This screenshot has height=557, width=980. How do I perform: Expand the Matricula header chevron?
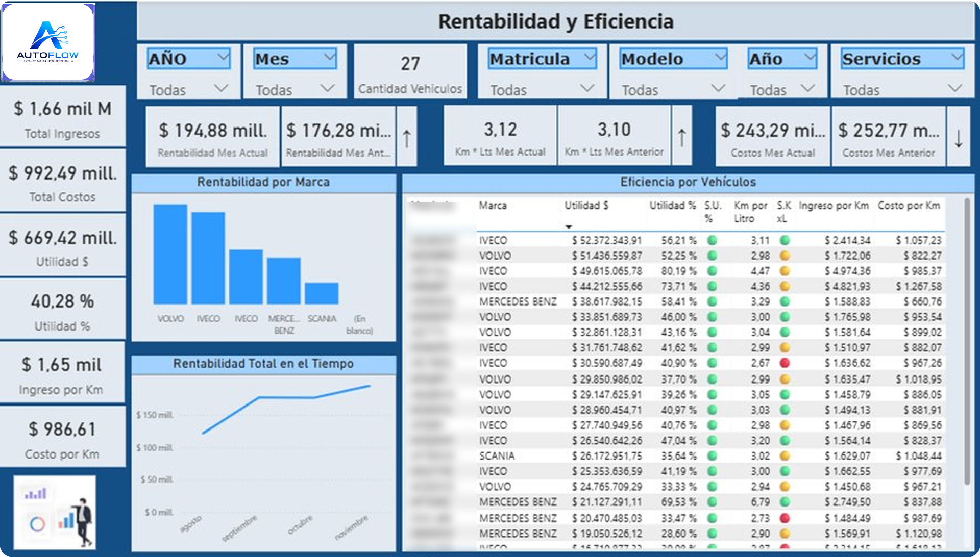pyautogui.click(x=590, y=57)
